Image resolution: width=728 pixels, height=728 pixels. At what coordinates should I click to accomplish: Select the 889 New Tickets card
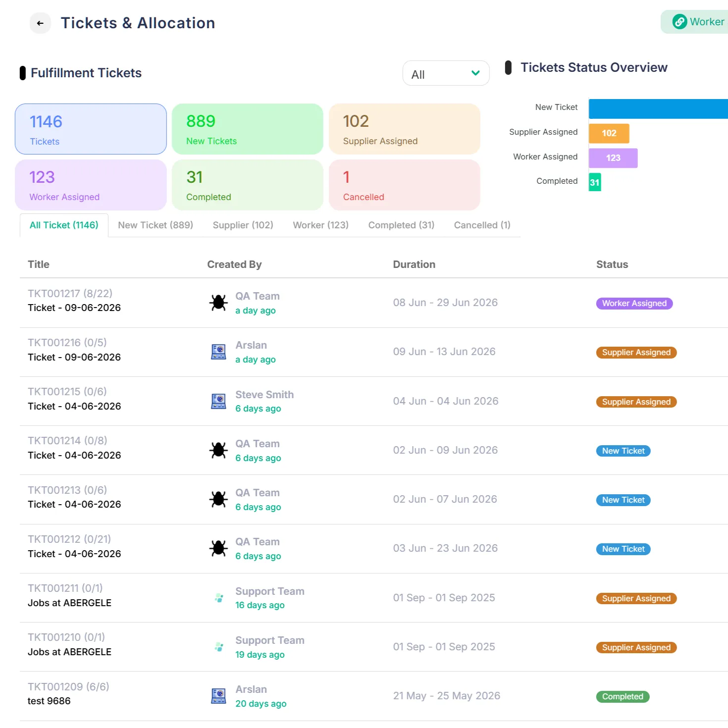coord(248,129)
